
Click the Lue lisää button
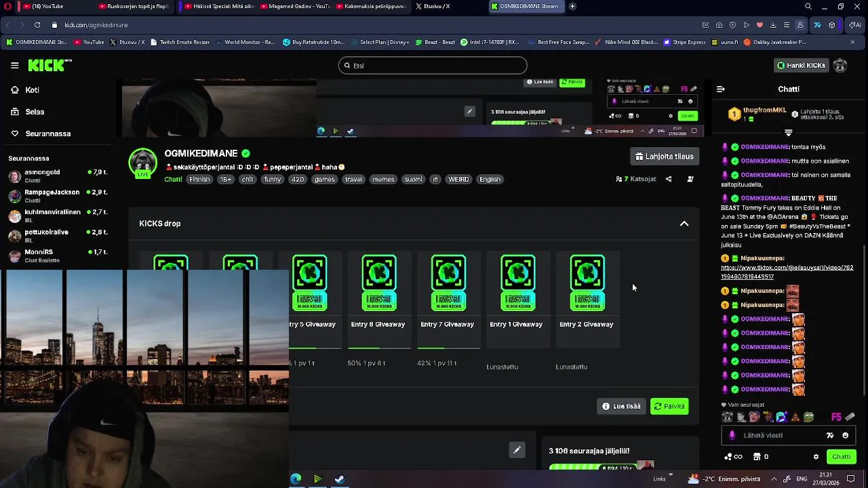(622, 407)
